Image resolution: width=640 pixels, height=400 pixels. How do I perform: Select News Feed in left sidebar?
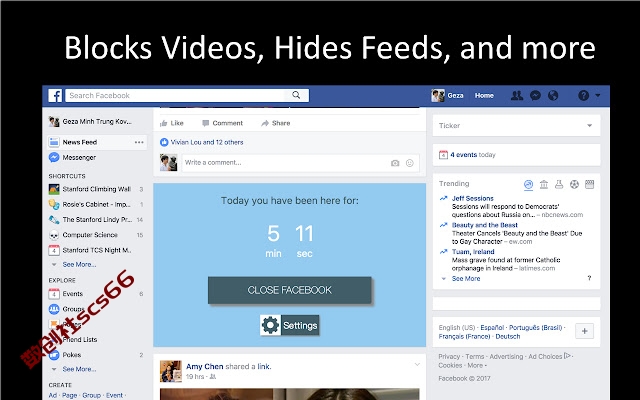click(80, 142)
